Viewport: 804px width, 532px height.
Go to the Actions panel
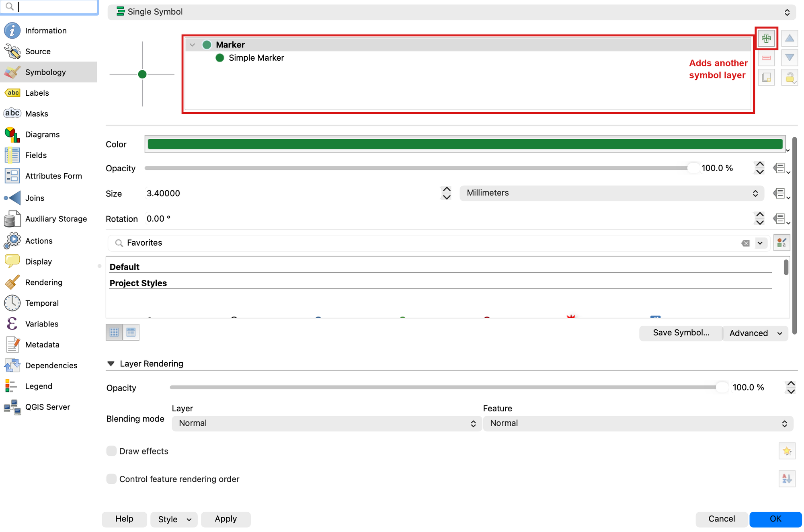tap(49, 241)
